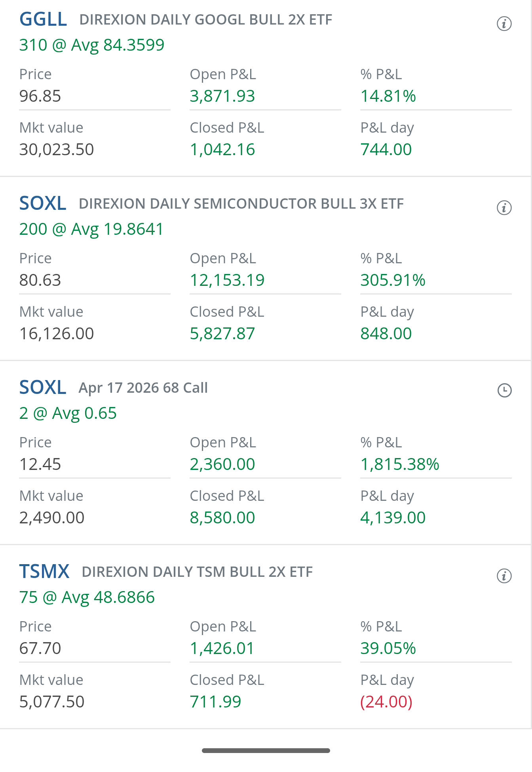Tap SOXL position size 200 @ Avg 19.8641
The width and height of the screenshot is (532, 772).
coord(91,229)
